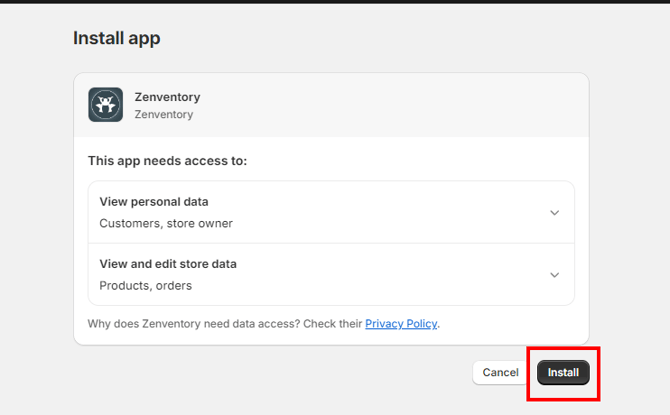Select the View personal data row title

point(154,202)
